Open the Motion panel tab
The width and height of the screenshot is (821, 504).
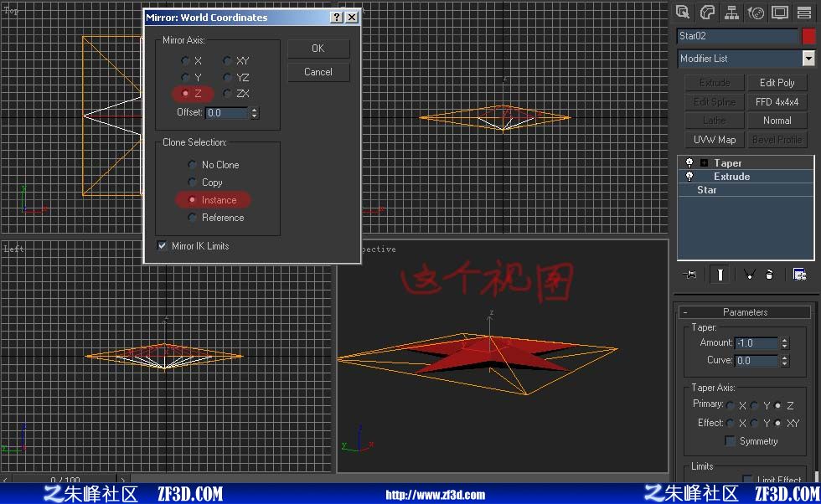pyautogui.click(x=756, y=12)
